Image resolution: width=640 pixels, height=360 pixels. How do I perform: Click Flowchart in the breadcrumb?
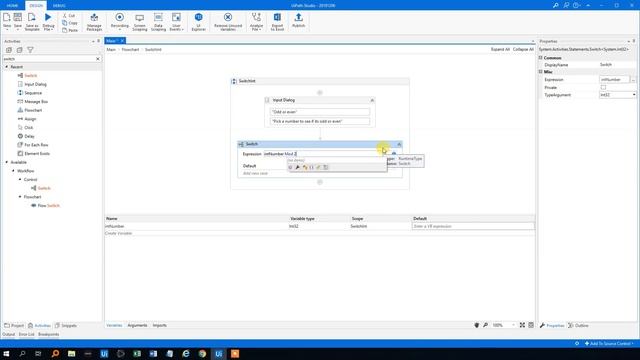130,49
